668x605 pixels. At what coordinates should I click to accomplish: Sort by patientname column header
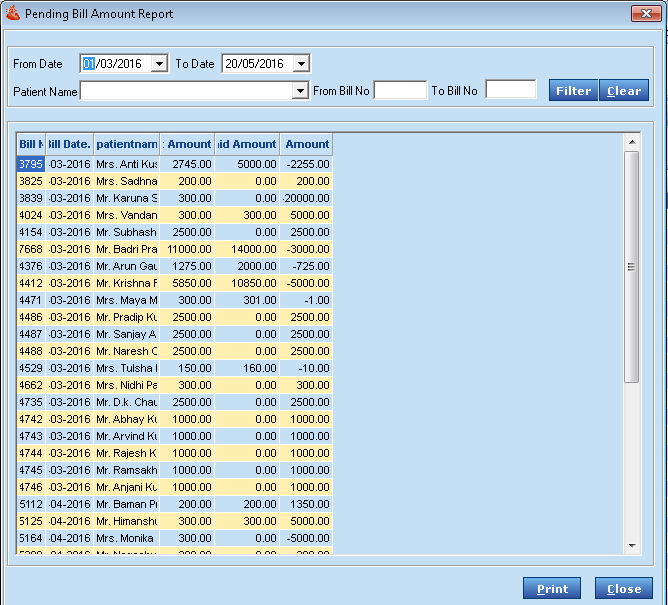coord(126,144)
